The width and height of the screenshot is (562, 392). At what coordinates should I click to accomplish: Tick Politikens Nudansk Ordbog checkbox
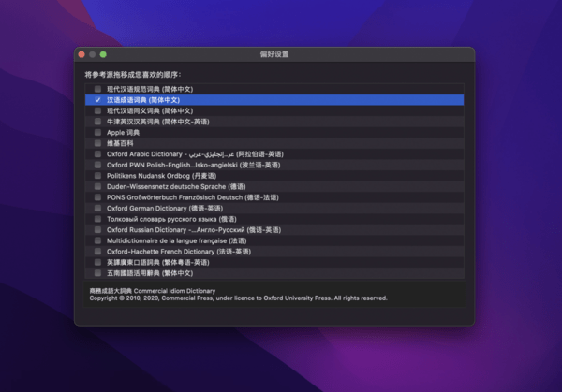pyautogui.click(x=97, y=176)
